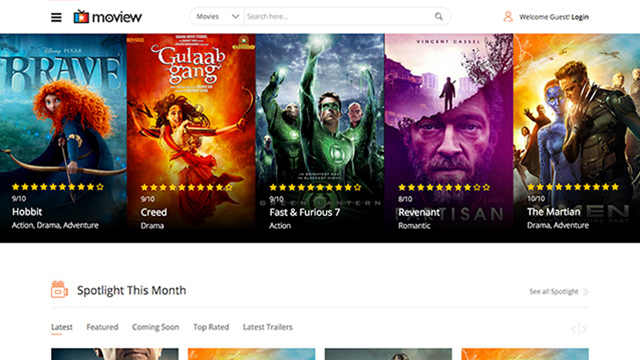640x360 pixels.
Task: Click the See all Spotlight chevron
Action: coord(586,291)
